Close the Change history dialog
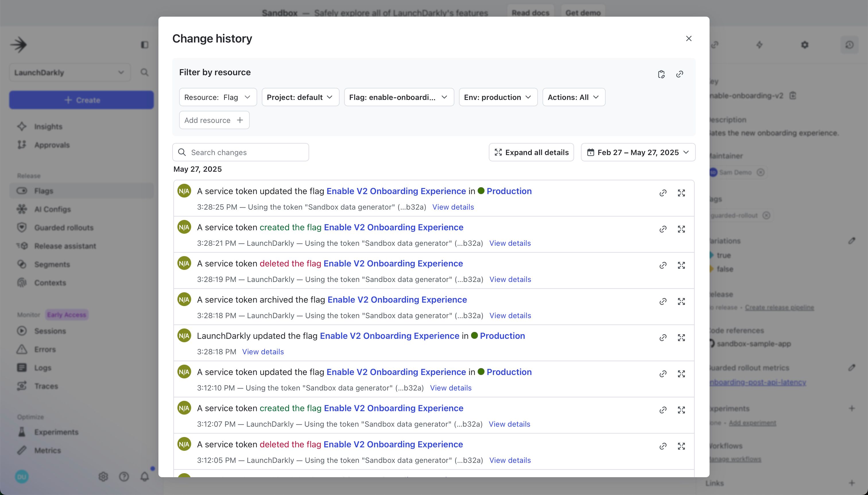Screen dimensions: 868x495 coord(689,38)
